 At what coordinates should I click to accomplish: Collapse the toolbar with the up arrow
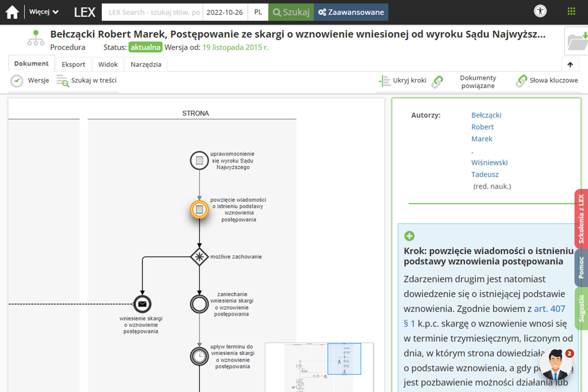(x=570, y=64)
